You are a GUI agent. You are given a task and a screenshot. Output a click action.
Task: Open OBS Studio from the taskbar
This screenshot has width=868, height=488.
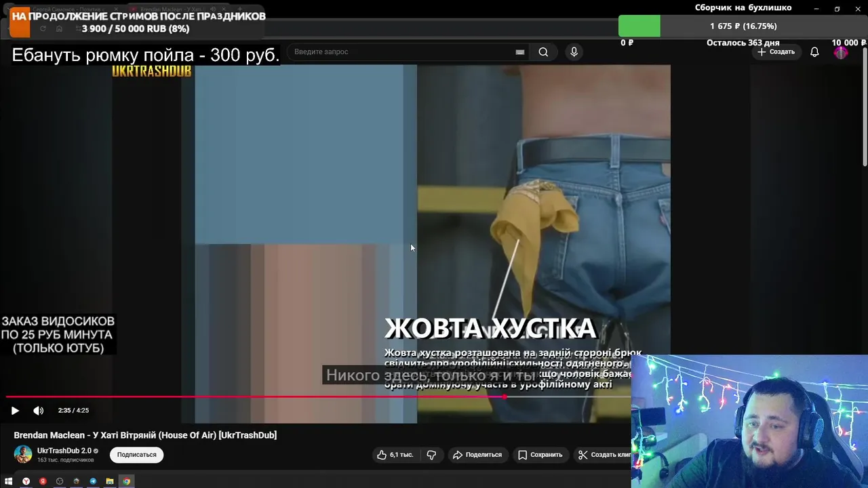point(60,481)
